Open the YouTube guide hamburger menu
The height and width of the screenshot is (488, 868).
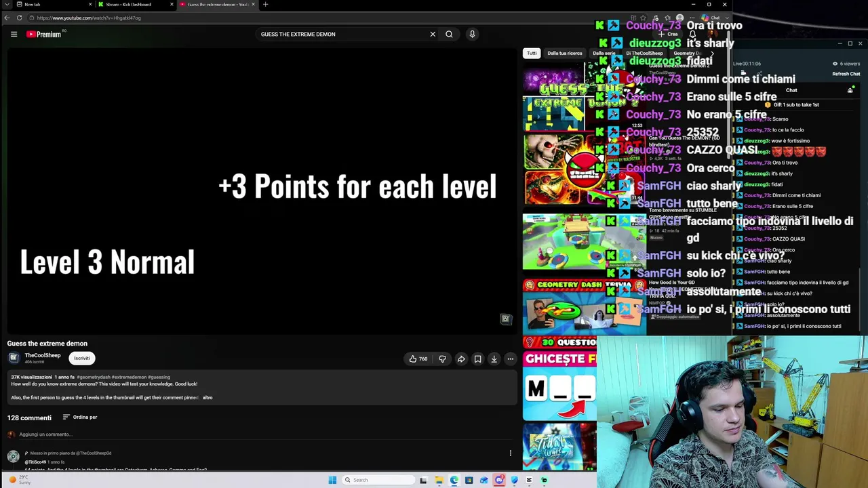[x=14, y=34]
